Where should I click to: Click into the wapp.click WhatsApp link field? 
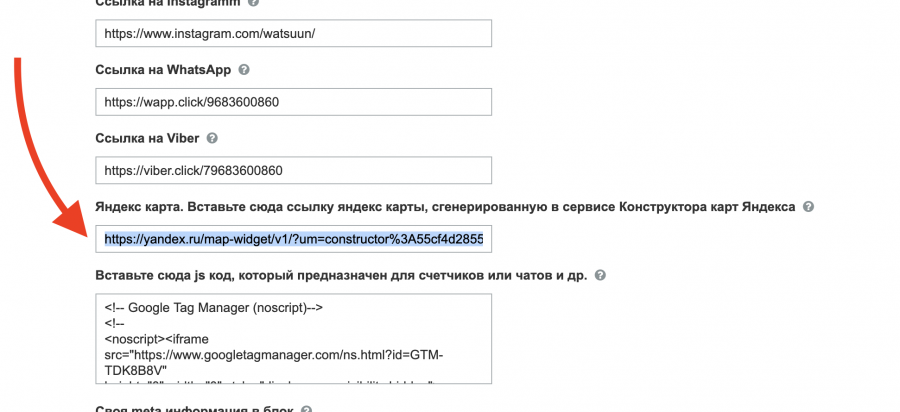coord(293,102)
